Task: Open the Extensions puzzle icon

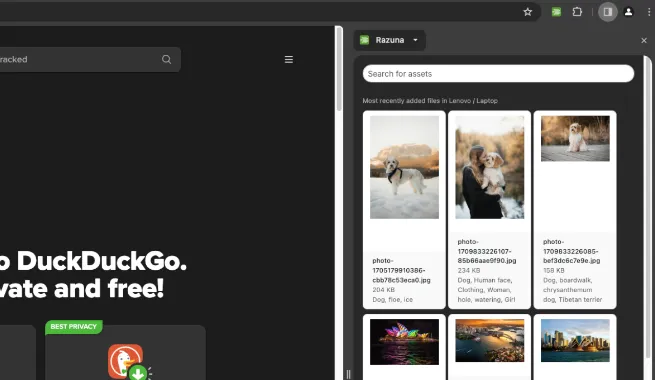Action: [577, 12]
